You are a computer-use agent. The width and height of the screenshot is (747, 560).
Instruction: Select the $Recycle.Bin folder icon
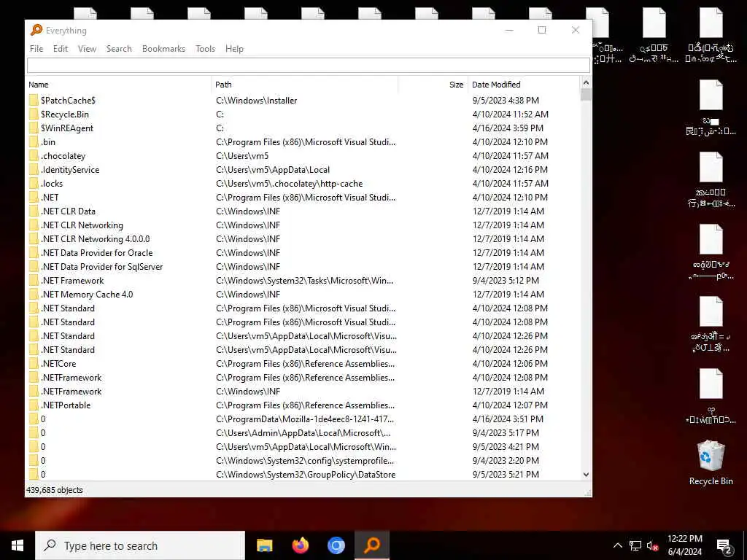pyautogui.click(x=34, y=114)
